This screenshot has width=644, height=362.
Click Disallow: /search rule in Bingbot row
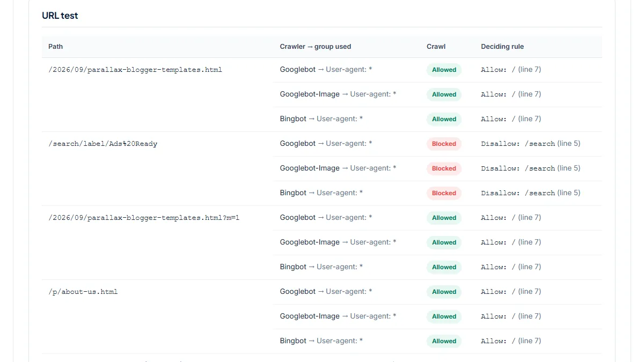point(531,193)
